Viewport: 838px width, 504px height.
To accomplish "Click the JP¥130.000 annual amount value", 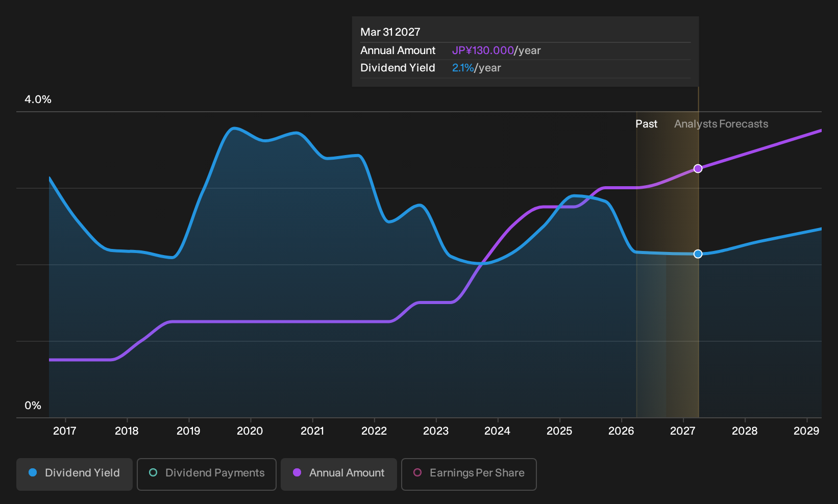I will [x=483, y=51].
